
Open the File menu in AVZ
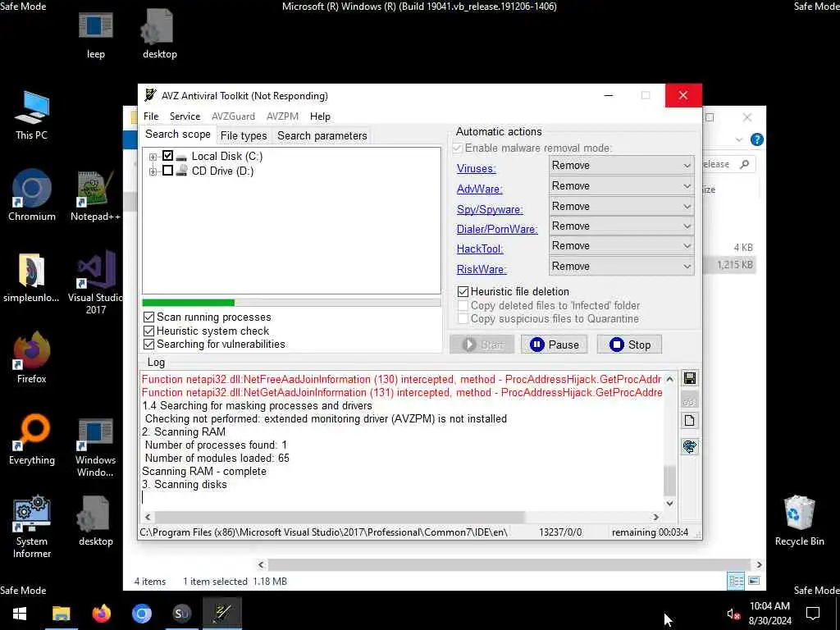[x=151, y=116]
